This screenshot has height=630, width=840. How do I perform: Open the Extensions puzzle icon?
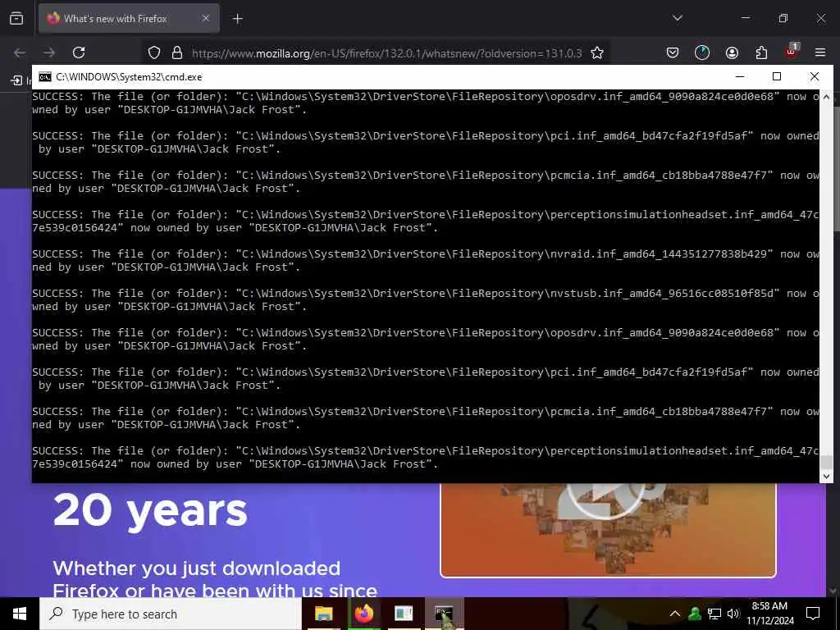click(x=761, y=52)
